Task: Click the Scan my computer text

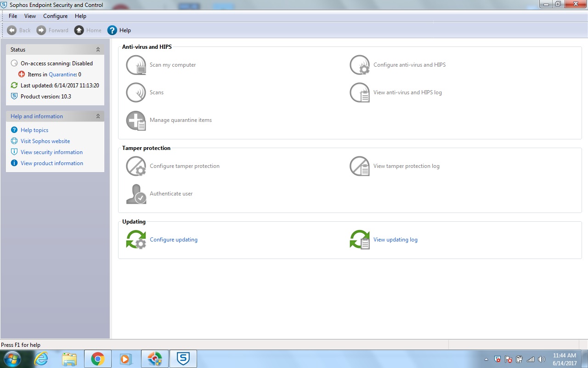Action: coord(173,65)
